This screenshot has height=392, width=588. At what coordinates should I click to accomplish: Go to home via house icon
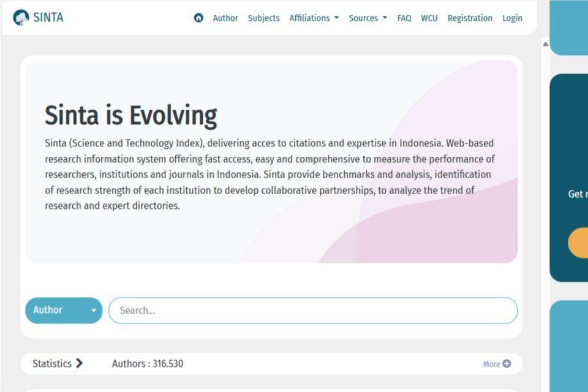(x=198, y=18)
